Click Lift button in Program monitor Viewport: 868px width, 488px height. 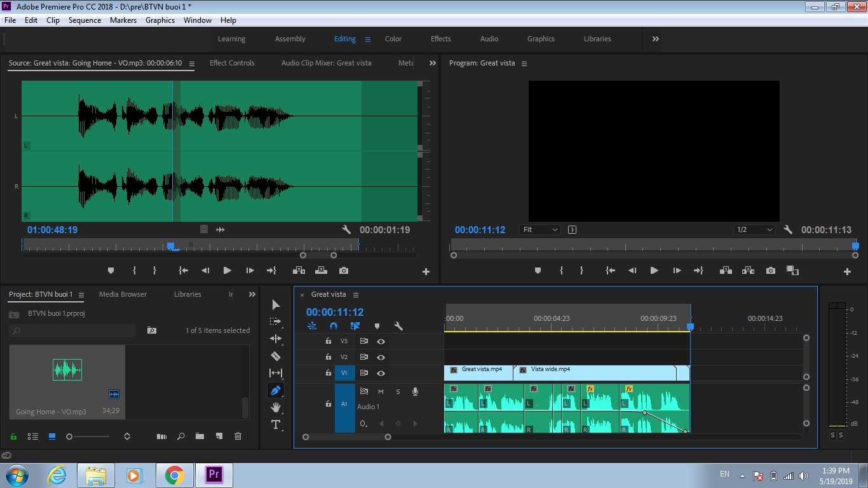(x=726, y=271)
